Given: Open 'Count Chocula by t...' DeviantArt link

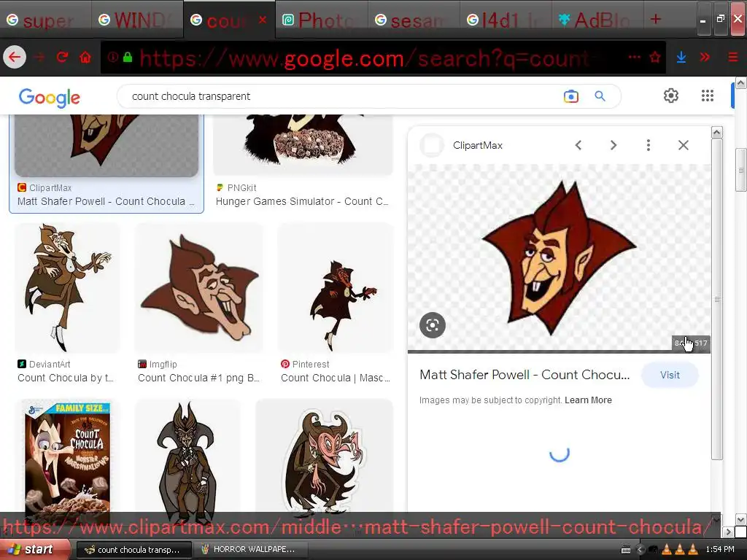Looking at the screenshot, I should [x=66, y=378].
